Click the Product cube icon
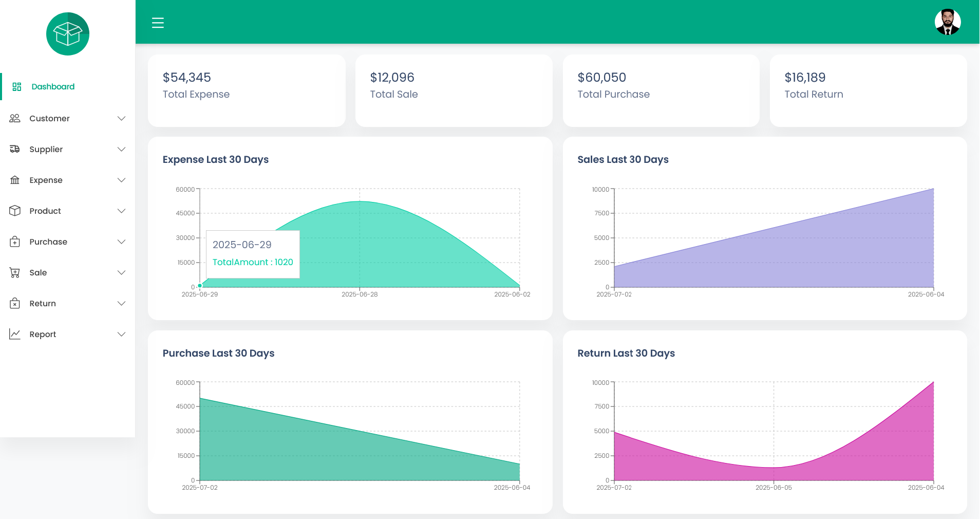Image resolution: width=980 pixels, height=519 pixels. tap(15, 211)
